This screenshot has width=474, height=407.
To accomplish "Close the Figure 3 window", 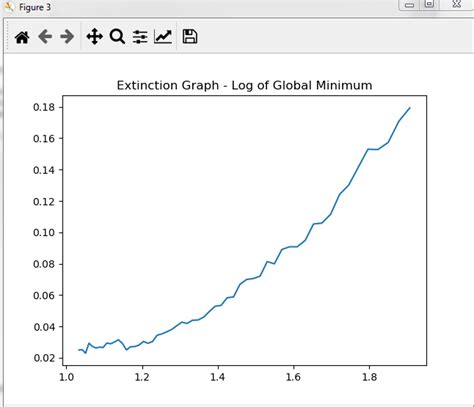I will (457, 4).
